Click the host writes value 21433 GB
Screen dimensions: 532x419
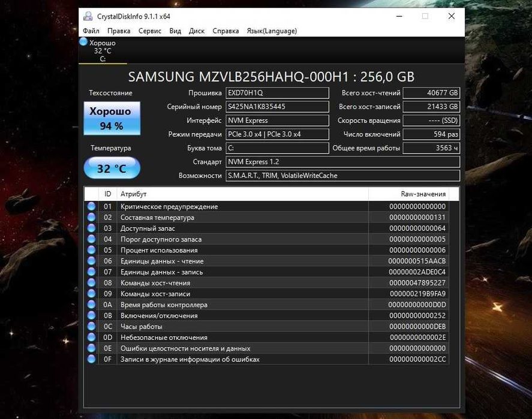[x=431, y=107]
